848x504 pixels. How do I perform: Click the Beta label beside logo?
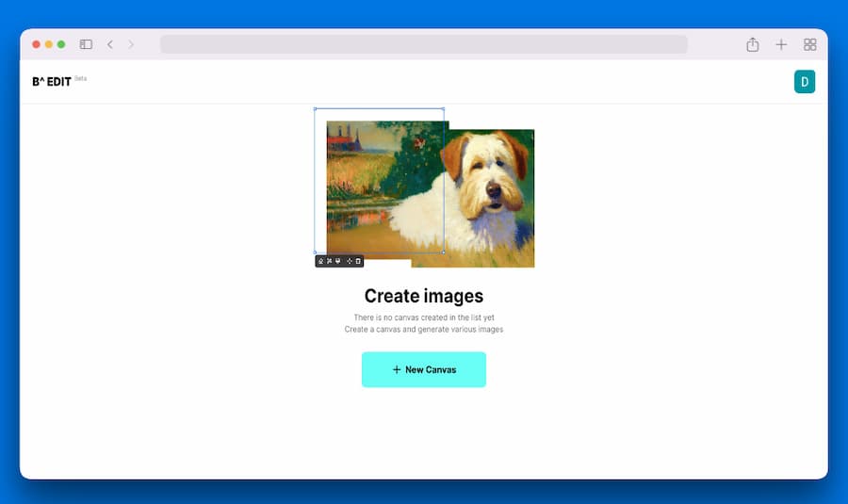tap(81, 78)
